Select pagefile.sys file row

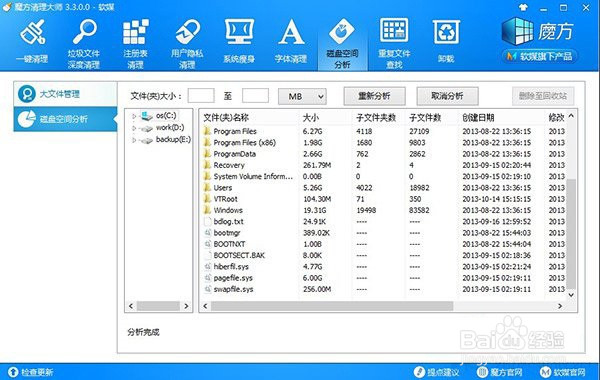pos(383,278)
